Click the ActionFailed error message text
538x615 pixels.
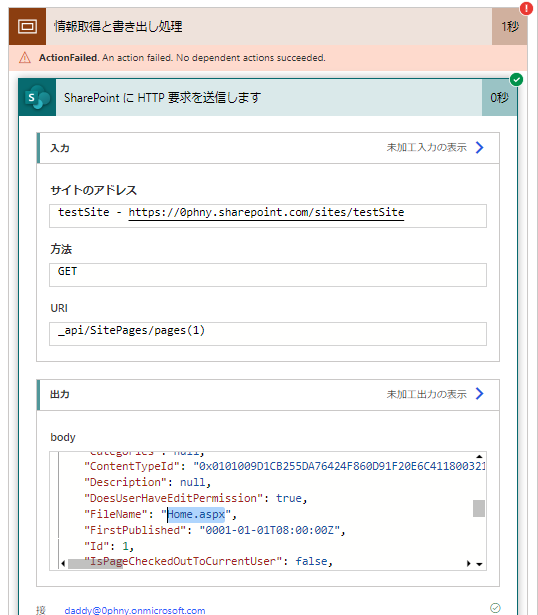pyautogui.click(x=182, y=58)
